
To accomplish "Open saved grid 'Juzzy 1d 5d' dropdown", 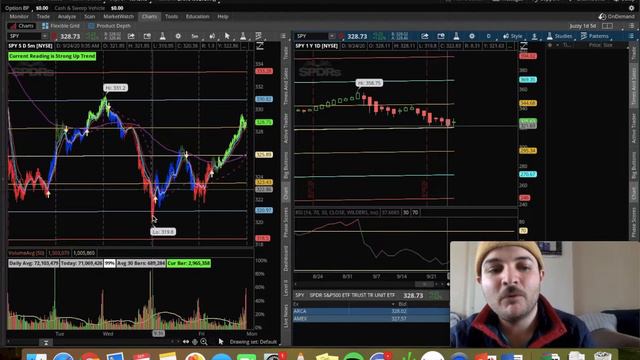I will tap(582, 26).
